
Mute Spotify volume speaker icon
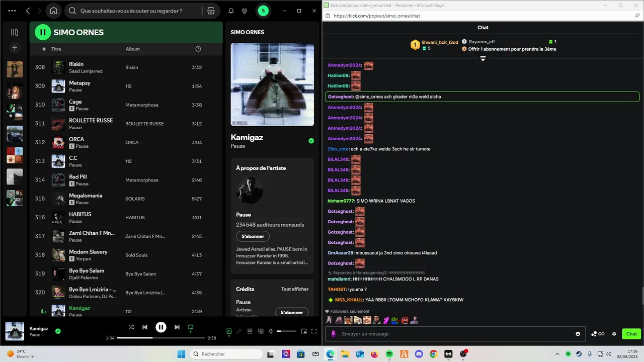point(271,331)
